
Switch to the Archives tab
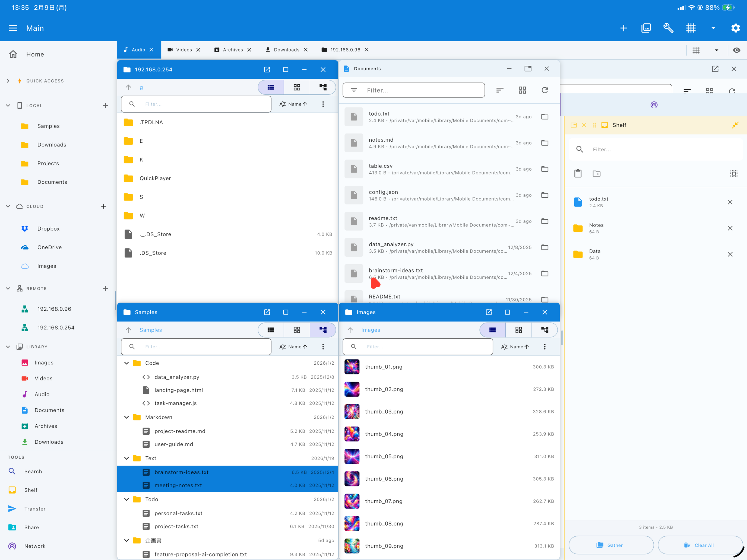coord(232,50)
